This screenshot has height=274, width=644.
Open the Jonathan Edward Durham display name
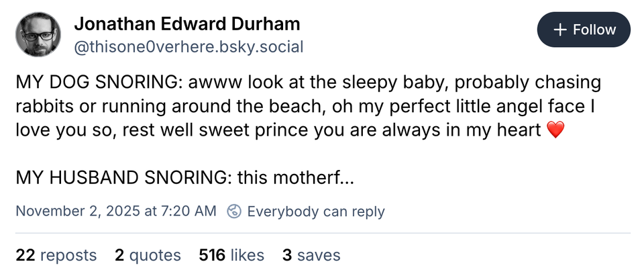[x=186, y=25]
